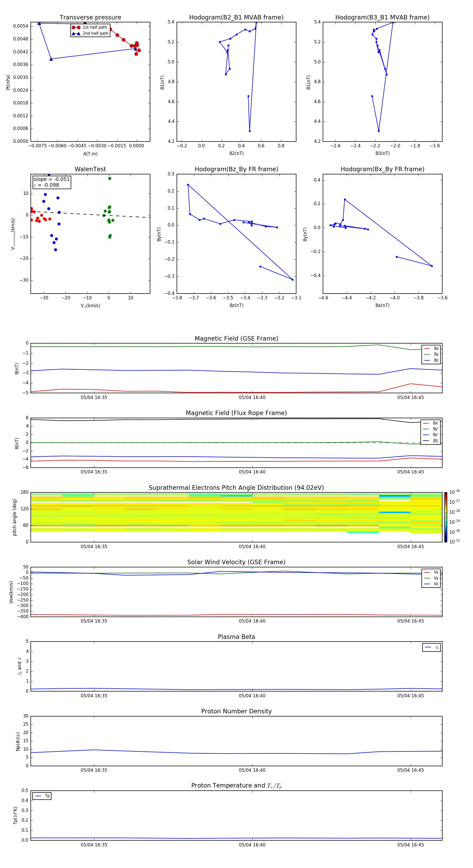Click 'Magnetic Field (GSE Frame)' title
The image size is (473, 868).
[236, 339]
